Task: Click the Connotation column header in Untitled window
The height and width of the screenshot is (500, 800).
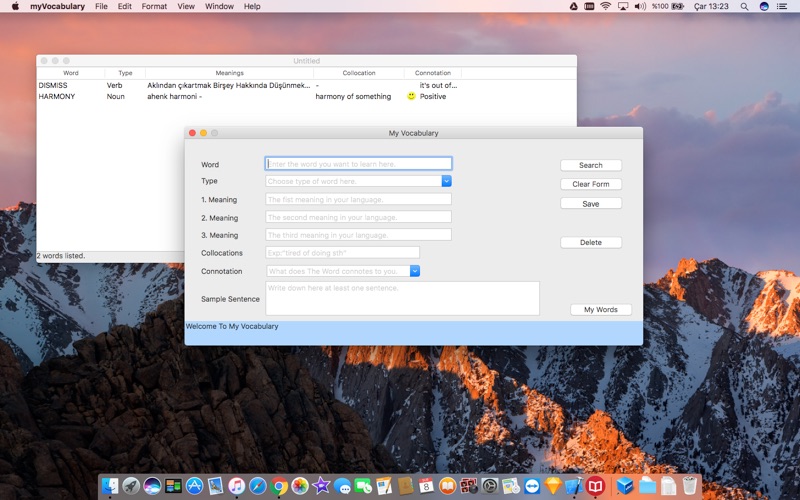Action: click(433, 73)
